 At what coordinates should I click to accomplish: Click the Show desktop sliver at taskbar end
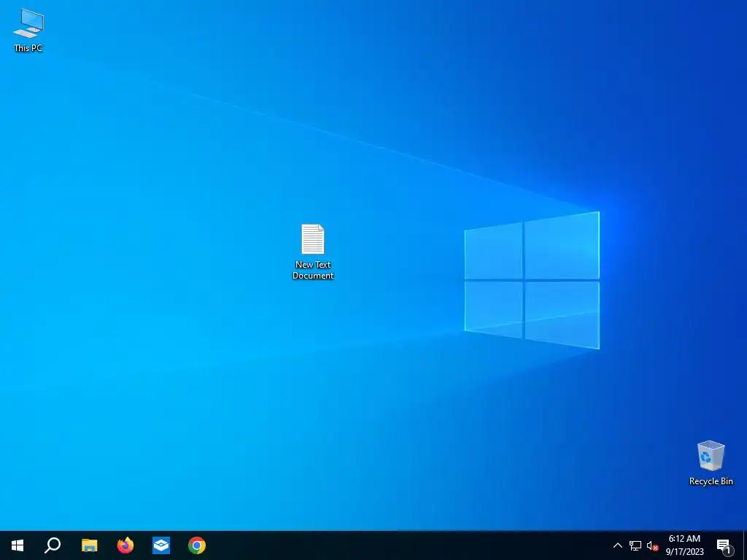click(745, 545)
